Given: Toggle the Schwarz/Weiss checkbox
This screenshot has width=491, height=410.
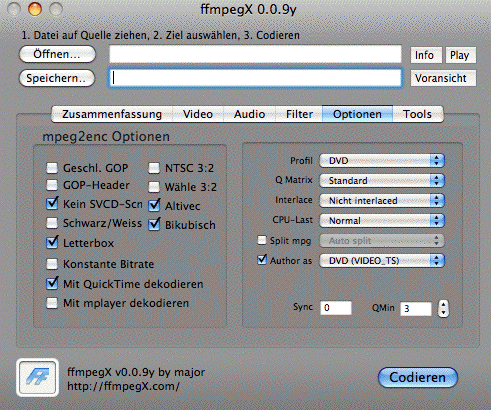Looking at the screenshot, I should pyautogui.click(x=52, y=223).
